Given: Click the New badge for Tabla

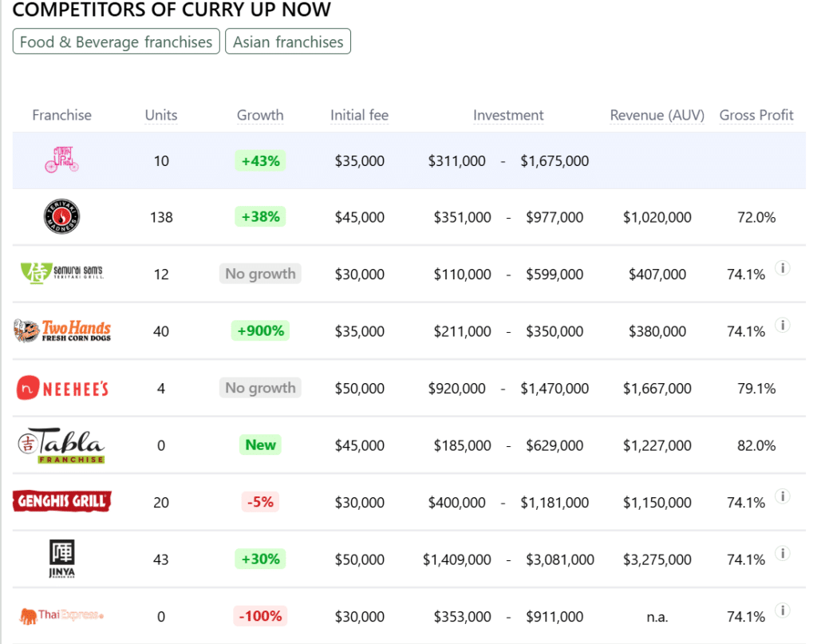Looking at the screenshot, I should click(260, 444).
